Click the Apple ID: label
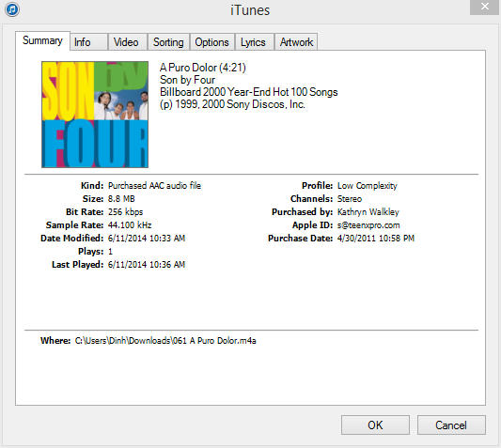The image size is (501, 448). pos(312,225)
